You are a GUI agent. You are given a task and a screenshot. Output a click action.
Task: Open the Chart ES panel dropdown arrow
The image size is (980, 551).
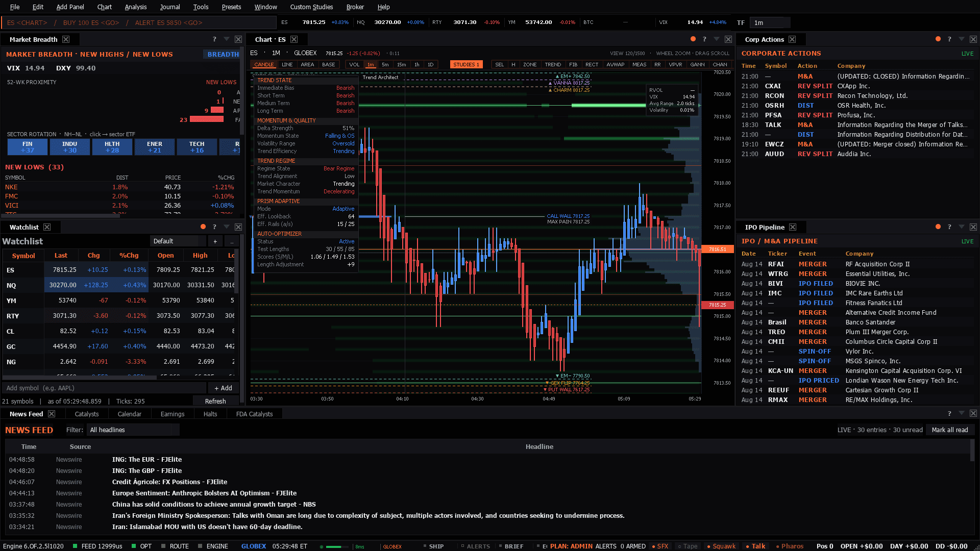click(716, 39)
